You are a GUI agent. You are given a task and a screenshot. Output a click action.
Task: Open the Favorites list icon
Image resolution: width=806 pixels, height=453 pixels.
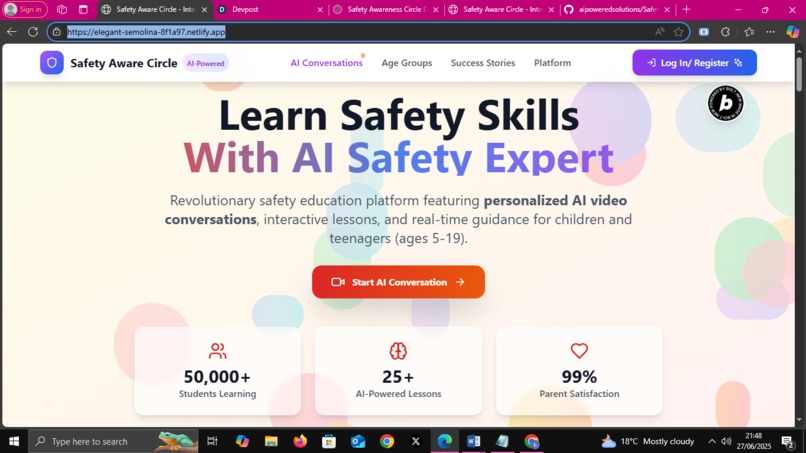[749, 32]
